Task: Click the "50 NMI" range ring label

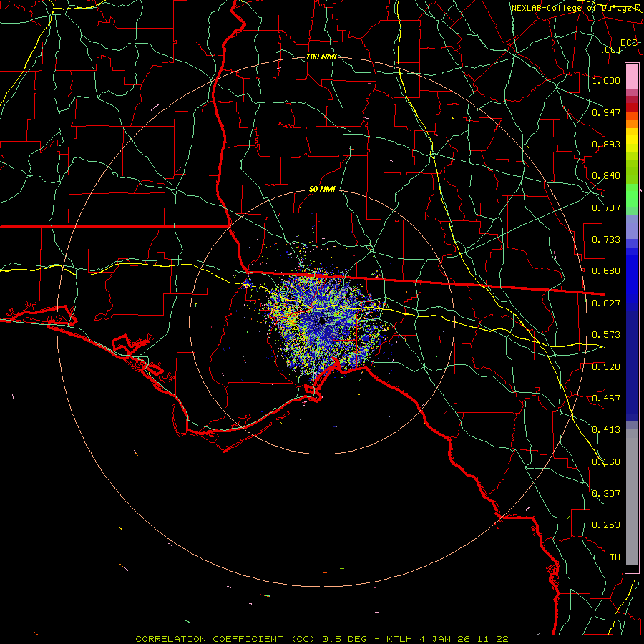Action: coord(322,189)
